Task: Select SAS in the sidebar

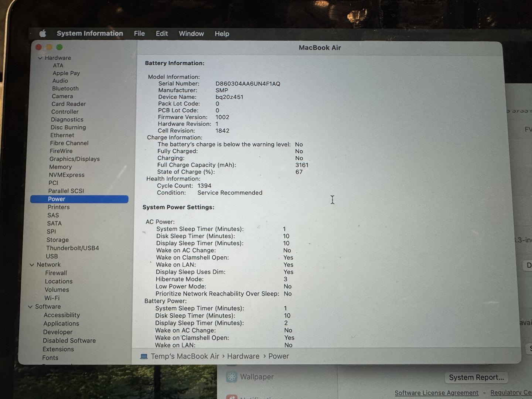Action: 53,215
